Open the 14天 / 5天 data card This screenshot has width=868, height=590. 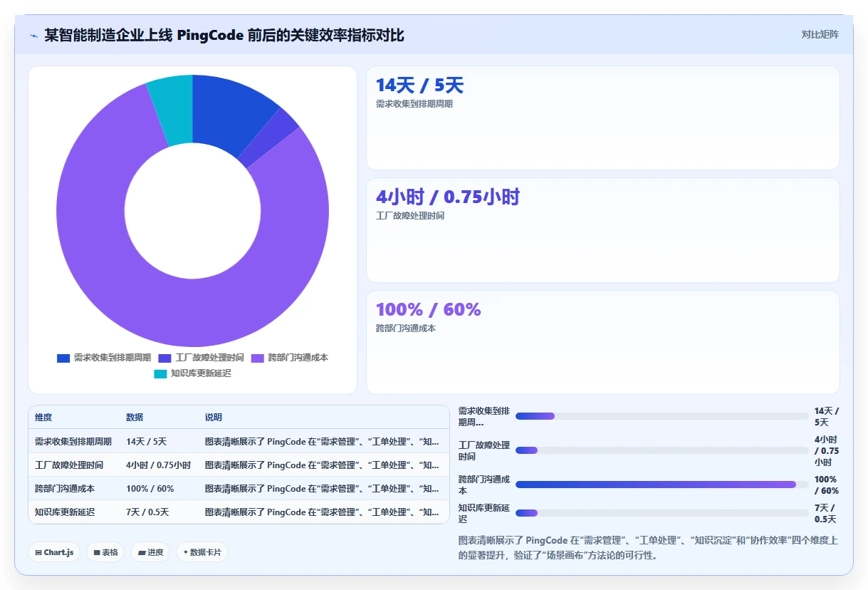click(x=602, y=118)
